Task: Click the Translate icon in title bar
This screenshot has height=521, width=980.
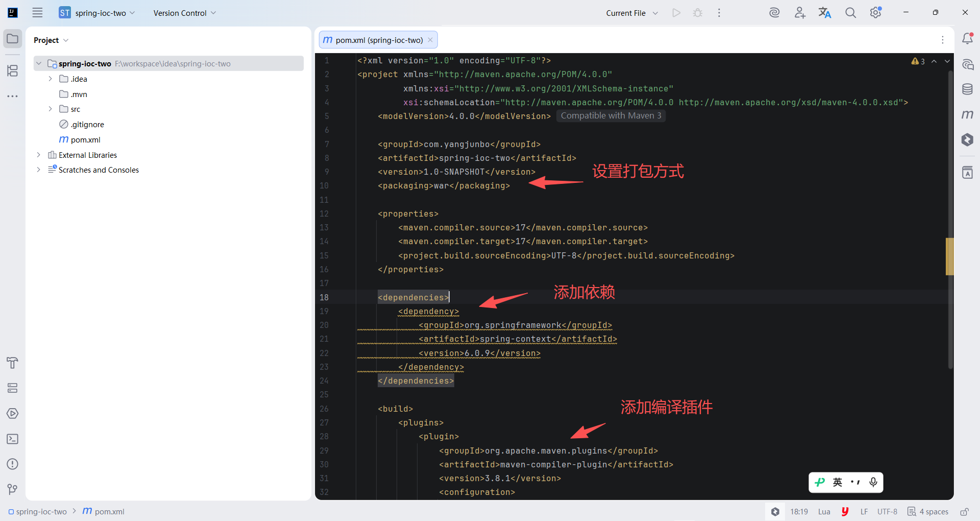Action: click(825, 13)
